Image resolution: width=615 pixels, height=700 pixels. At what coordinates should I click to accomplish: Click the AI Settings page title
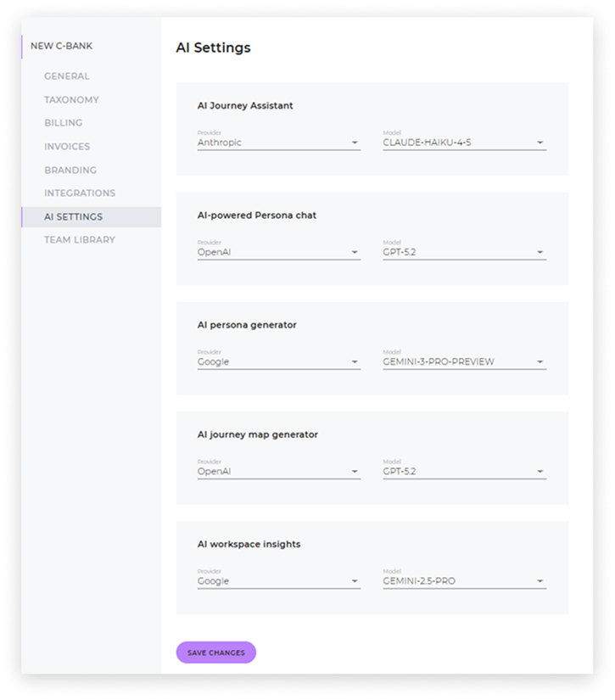213,48
